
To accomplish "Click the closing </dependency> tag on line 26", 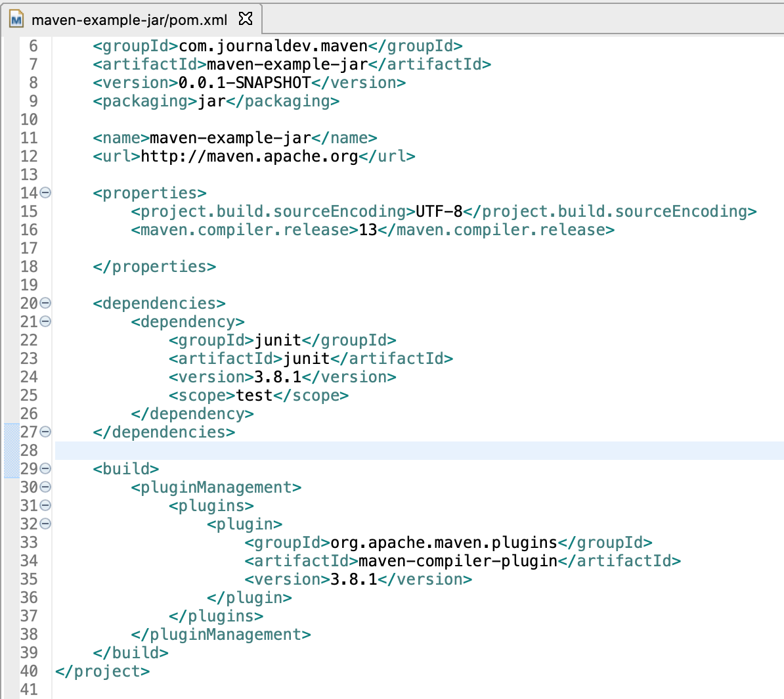I will point(192,414).
